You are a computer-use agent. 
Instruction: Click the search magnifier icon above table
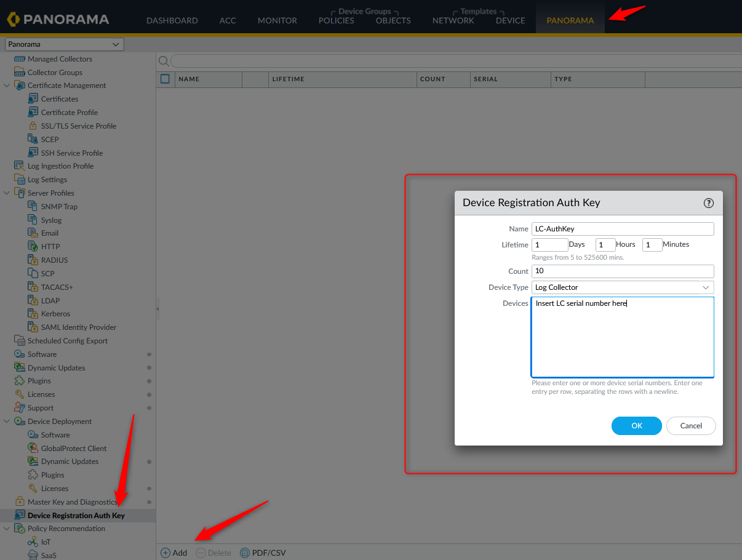(x=164, y=61)
